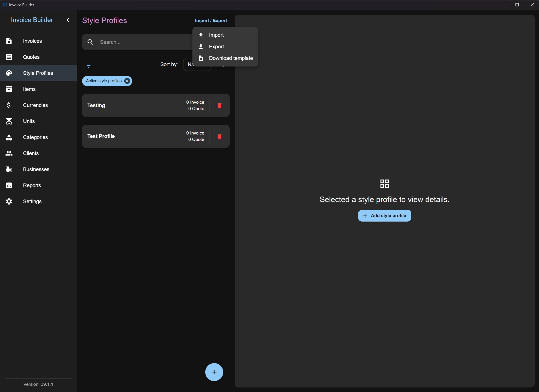Open the filter options icon

(88, 65)
